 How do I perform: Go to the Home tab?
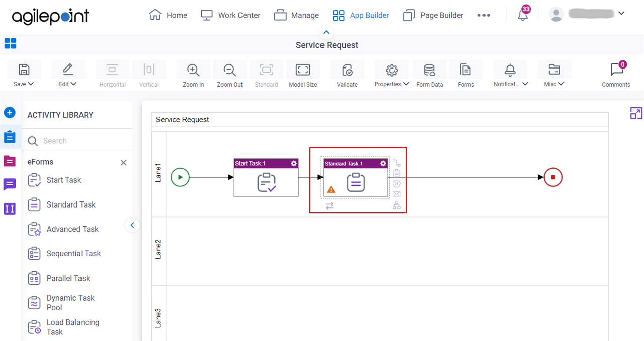pyautogui.click(x=169, y=15)
